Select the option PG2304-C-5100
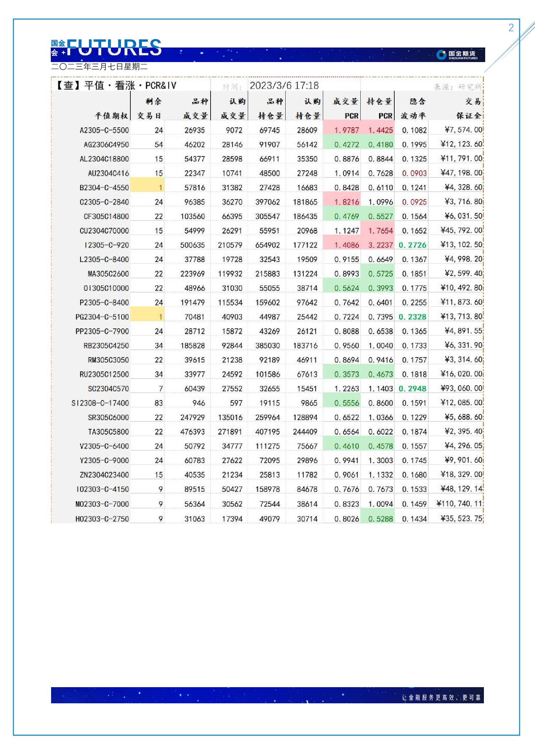 102,317
